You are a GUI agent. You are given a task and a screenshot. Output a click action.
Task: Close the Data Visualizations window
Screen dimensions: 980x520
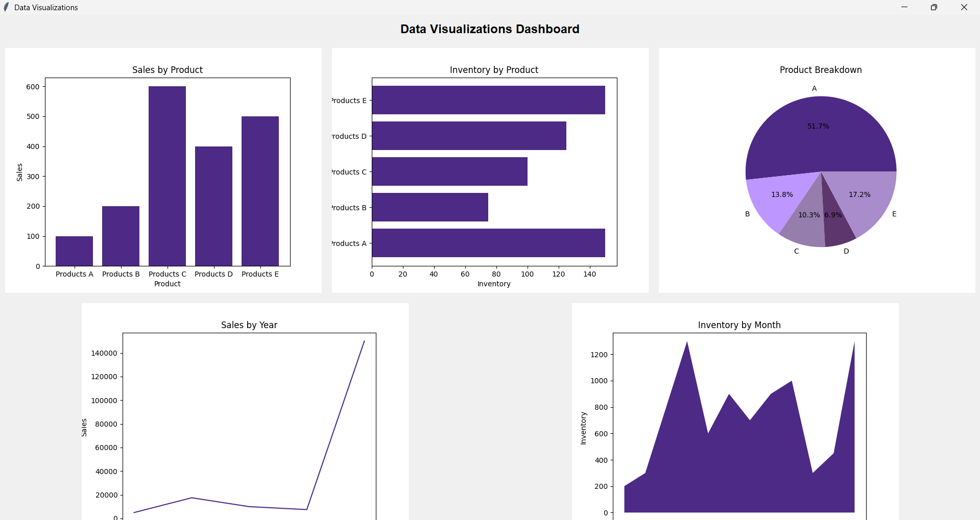click(x=964, y=7)
